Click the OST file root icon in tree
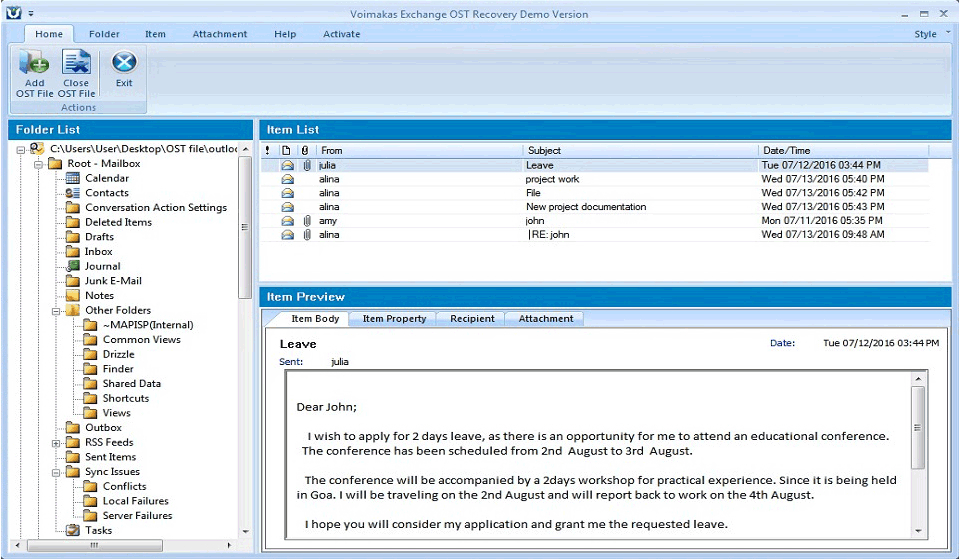Viewport: 960px width, 560px height. coord(37,149)
